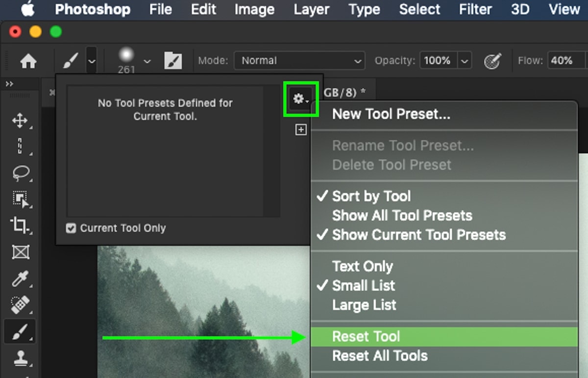Select the Crop tool

pyautogui.click(x=20, y=226)
